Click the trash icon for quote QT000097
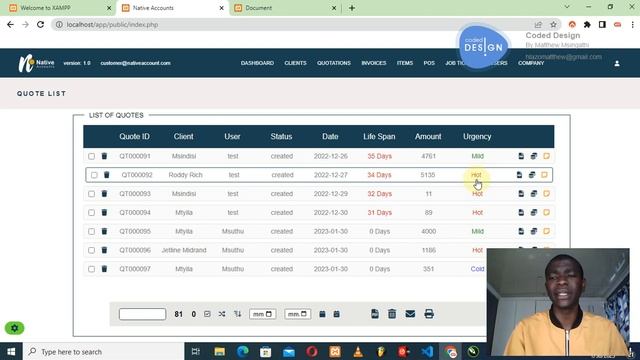This screenshot has height=360, width=640. pyautogui.click(x=104, y=269)
